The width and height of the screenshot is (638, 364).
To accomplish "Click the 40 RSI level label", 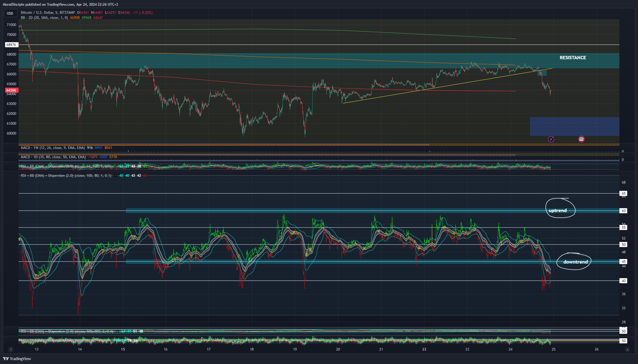I will pos(624,281).
